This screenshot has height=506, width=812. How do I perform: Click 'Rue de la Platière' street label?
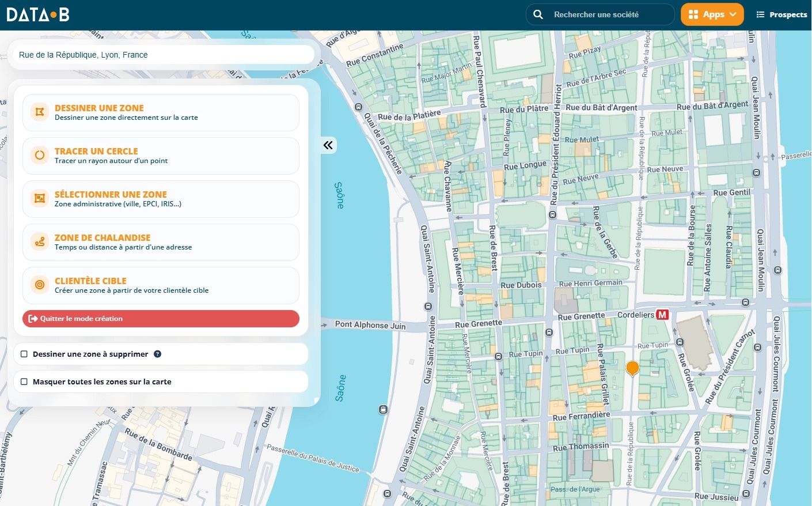click(409, 115)
